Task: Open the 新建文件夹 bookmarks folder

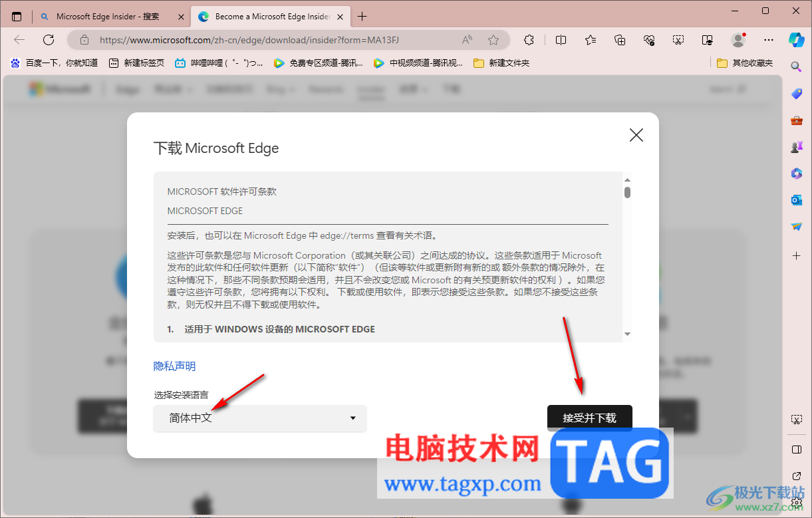Action: point(501,63)
